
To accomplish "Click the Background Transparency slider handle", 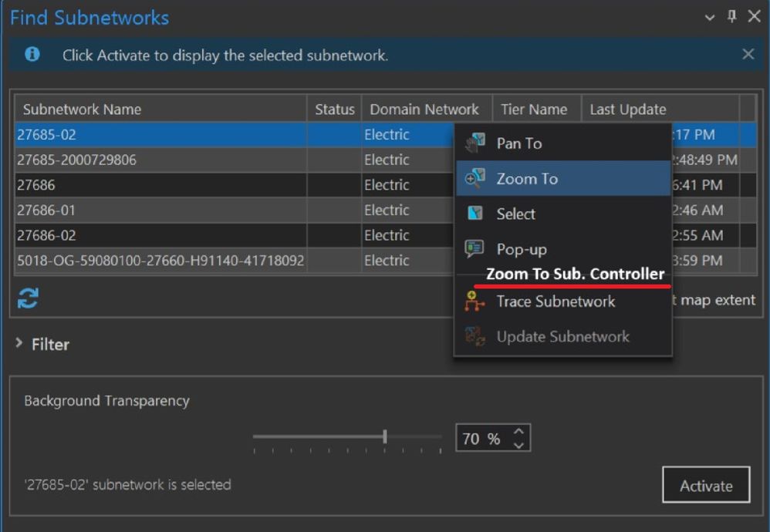I will click(384, 437).
